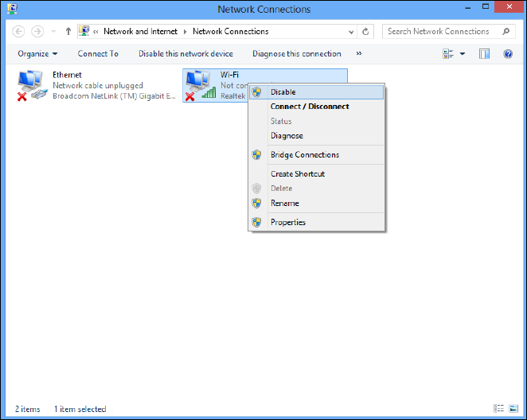Image resolution: width=527 pixels, height=420 pixels.
Task: Click the shield icon beside Disable
Action: [257, 92]
